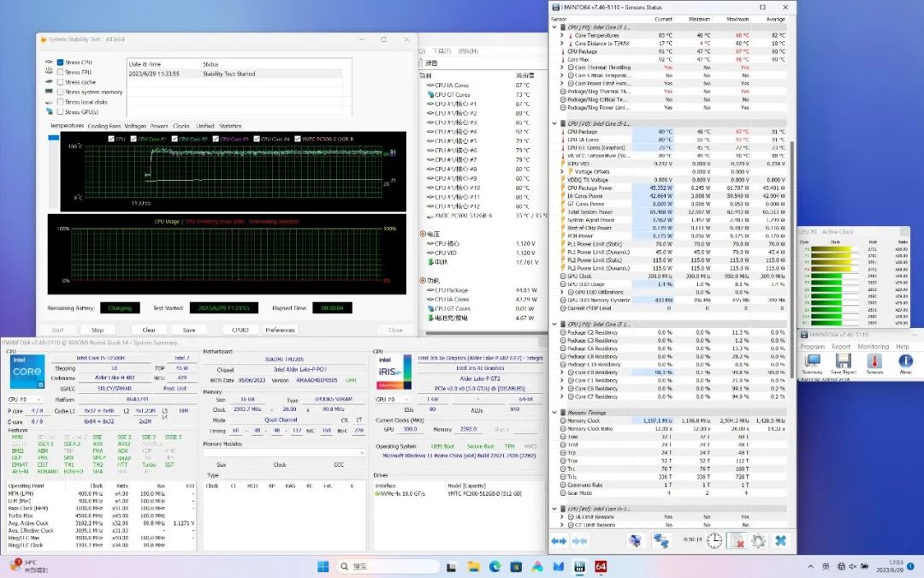Viewport: 924px width, 578px height.
Task: Open the Monitoring menu in HWiNFO
Action: (873, 347)
